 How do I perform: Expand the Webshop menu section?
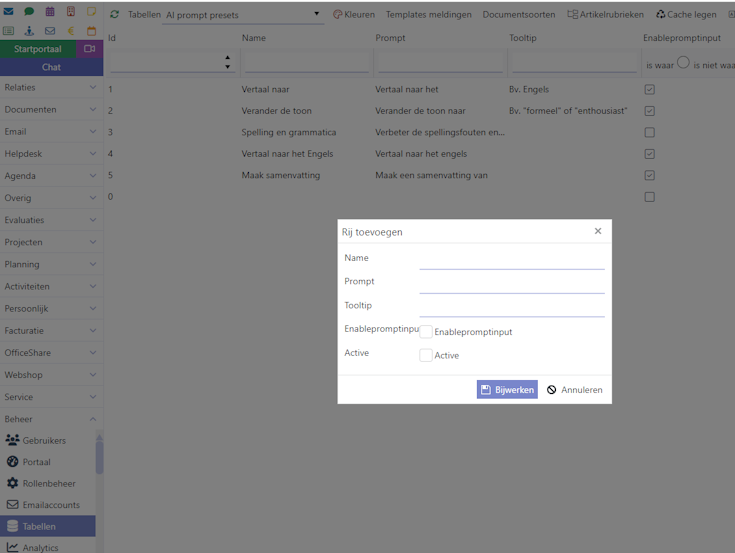[51, 375]
